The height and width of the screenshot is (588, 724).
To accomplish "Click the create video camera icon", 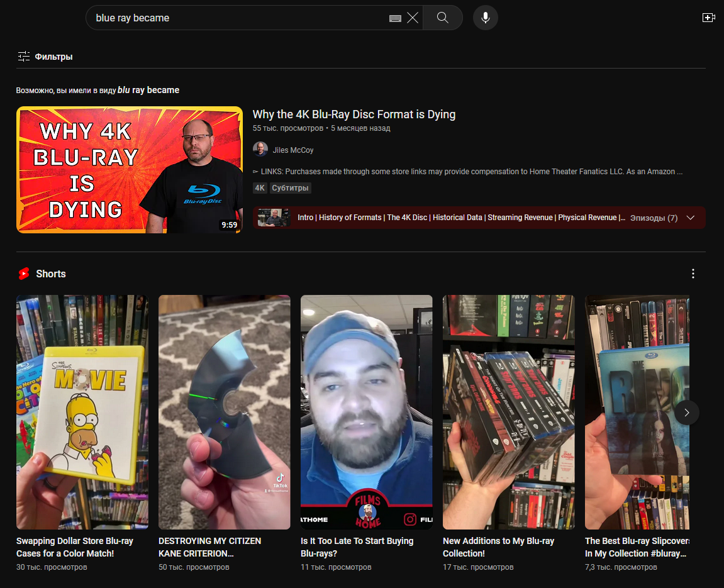I will tap(708, 18).
